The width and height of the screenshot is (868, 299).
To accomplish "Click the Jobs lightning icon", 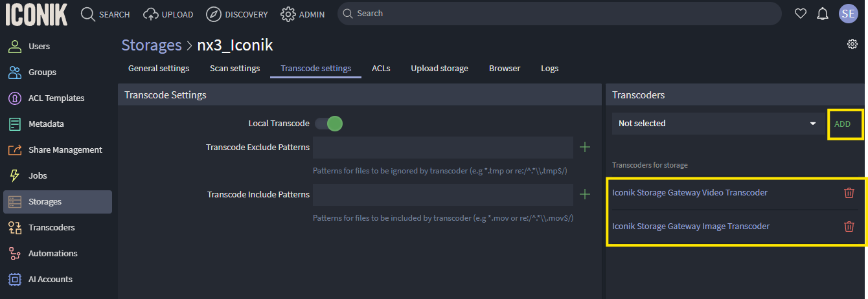I will pyautogui.click(x=14, y=175).
